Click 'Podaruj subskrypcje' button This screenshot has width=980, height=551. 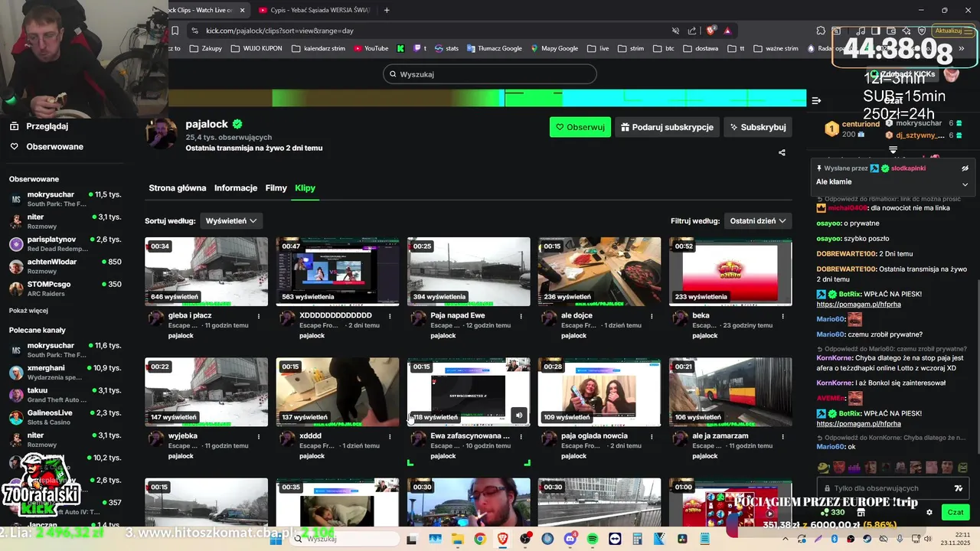coord(666,127)
